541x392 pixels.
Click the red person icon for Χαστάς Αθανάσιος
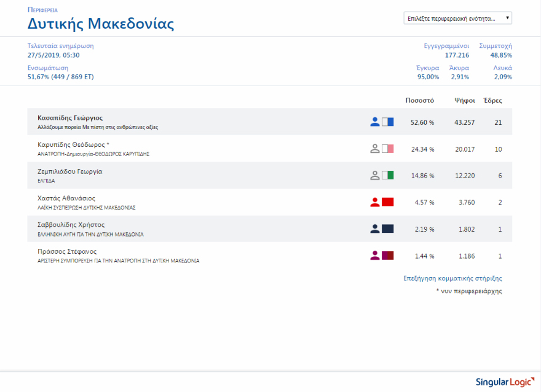(x=375, y=202)
